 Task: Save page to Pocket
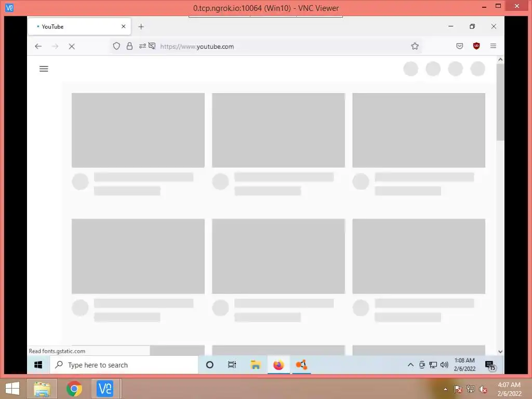click(459, 46)
